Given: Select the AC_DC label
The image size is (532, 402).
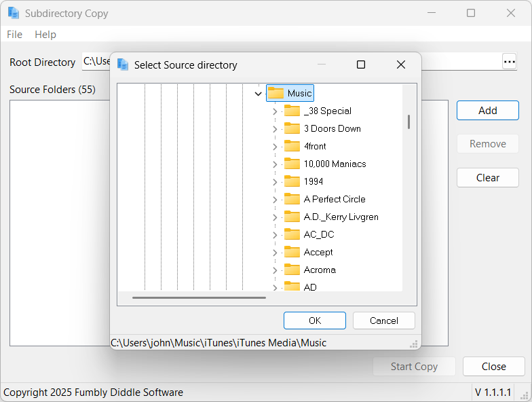Looking at the screenshot, I should click(x=319, y=234).
